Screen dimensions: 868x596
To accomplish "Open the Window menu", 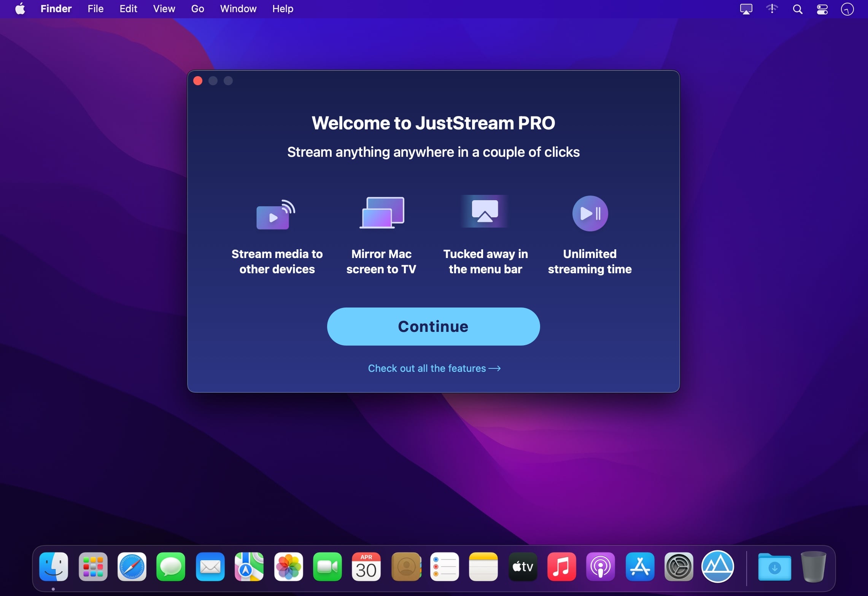I will [238, 9].
